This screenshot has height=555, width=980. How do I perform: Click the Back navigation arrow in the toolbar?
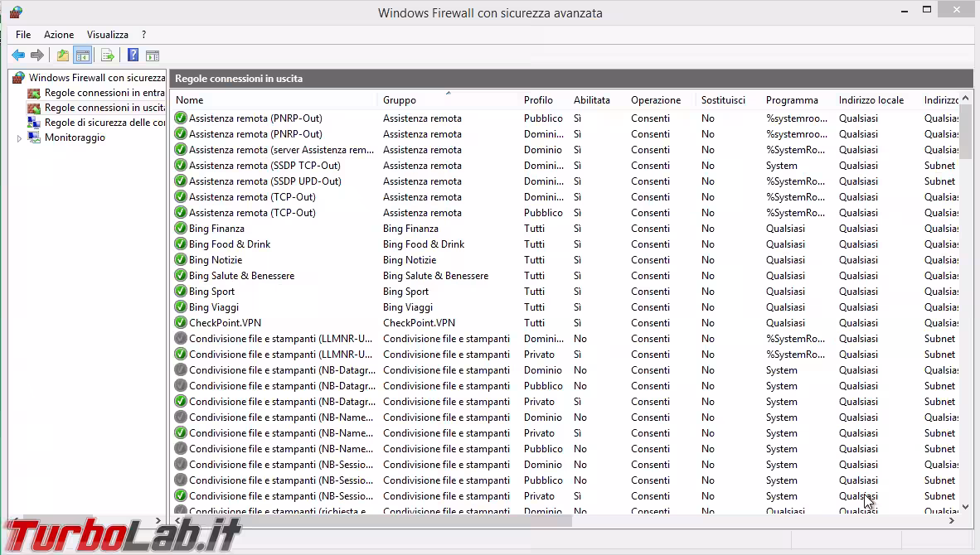tap(18, 55)
